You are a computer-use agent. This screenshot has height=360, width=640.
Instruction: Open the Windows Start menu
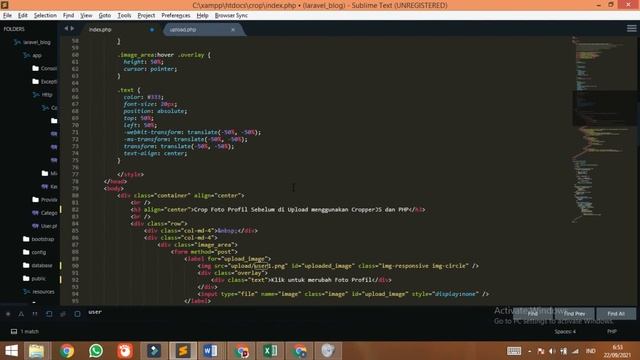[x=11, y=351]
